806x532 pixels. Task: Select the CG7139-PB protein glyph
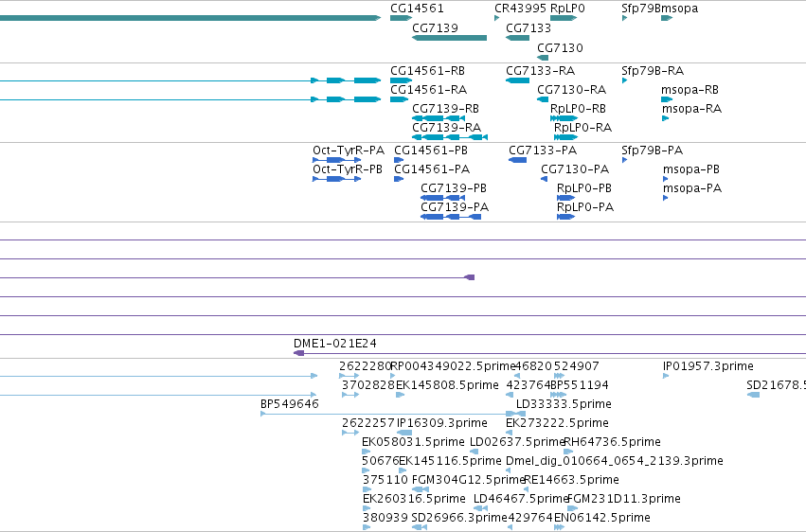(442, 198)
